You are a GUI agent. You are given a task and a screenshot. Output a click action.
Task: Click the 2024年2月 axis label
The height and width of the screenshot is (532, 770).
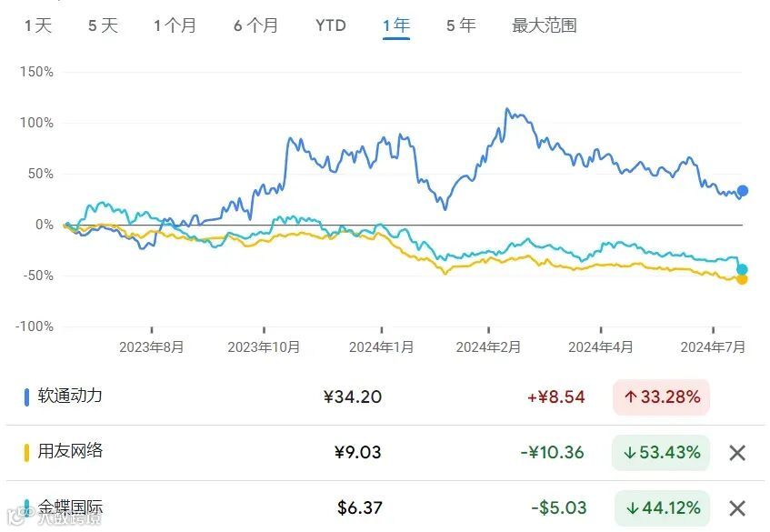pyautogui.click(x=488, y=347)
